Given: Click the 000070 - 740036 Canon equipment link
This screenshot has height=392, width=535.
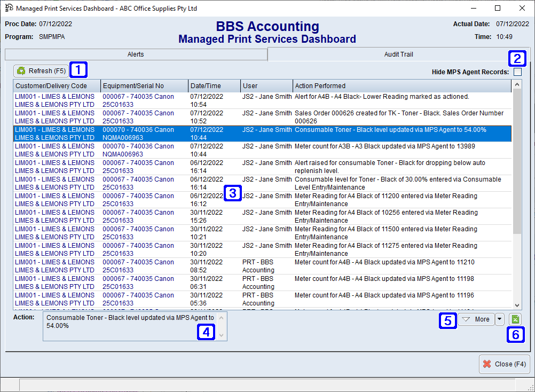Looking at the screenshot, I should tap(138, 146).
